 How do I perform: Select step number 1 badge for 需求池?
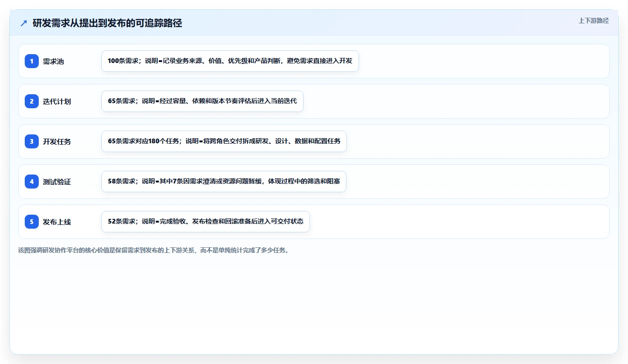tap(32, 61)
